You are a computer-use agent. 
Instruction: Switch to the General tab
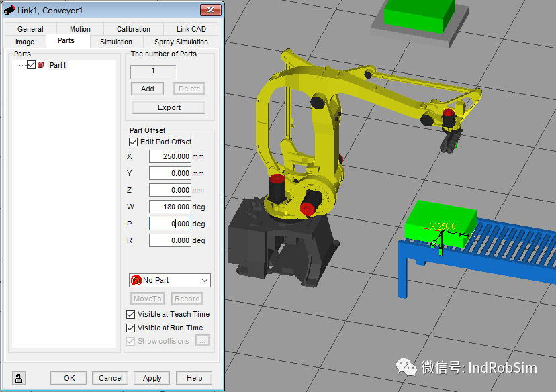click(30, 29)
